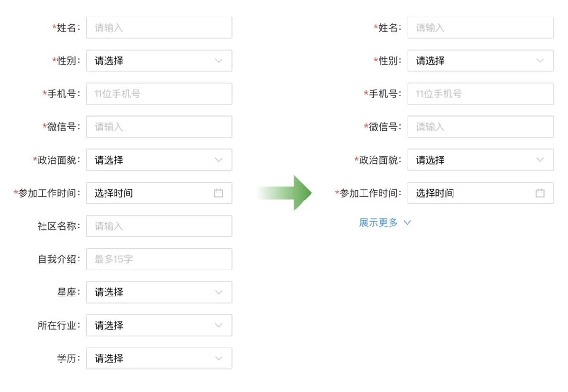Open the 所在行业 dropdown
The image size is (568, 392).
coord(159,325)
